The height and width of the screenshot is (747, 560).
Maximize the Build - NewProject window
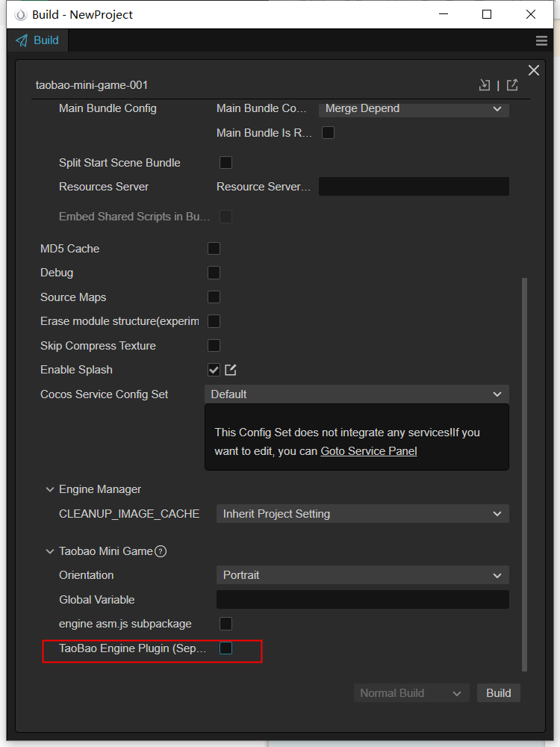(487, 14)
